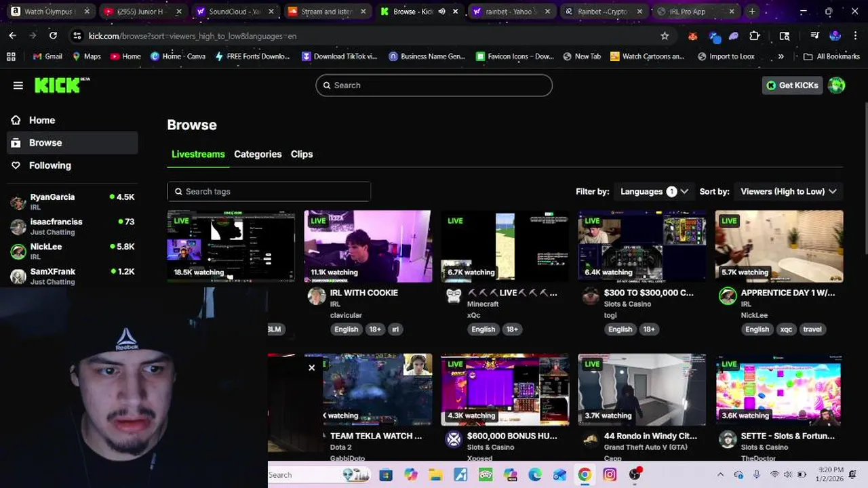Image resolution: width=868 pixels, height=488 pixels.
Task: Open the Import to Loox bookmark
Action: pyautogui.click(x=725, y=57)
